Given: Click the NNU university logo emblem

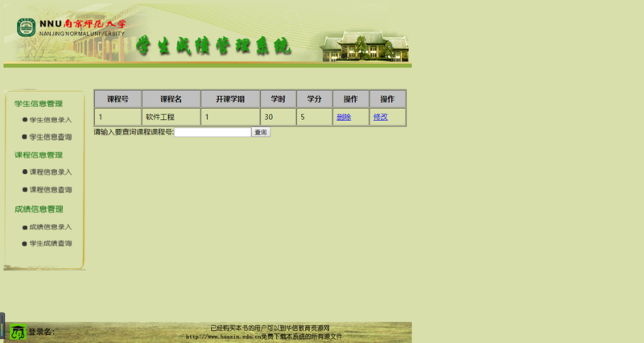Looking at the screenshot, I should [26, 27].
